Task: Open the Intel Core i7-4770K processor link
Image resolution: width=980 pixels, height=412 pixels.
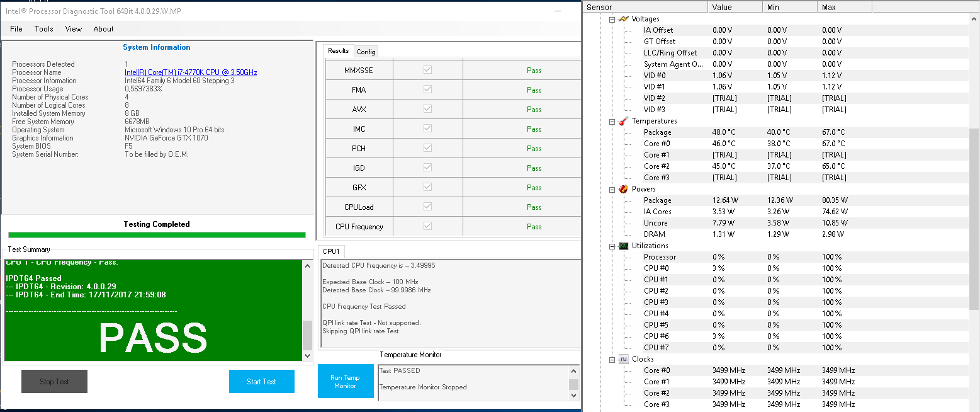Action: (191, 72)
